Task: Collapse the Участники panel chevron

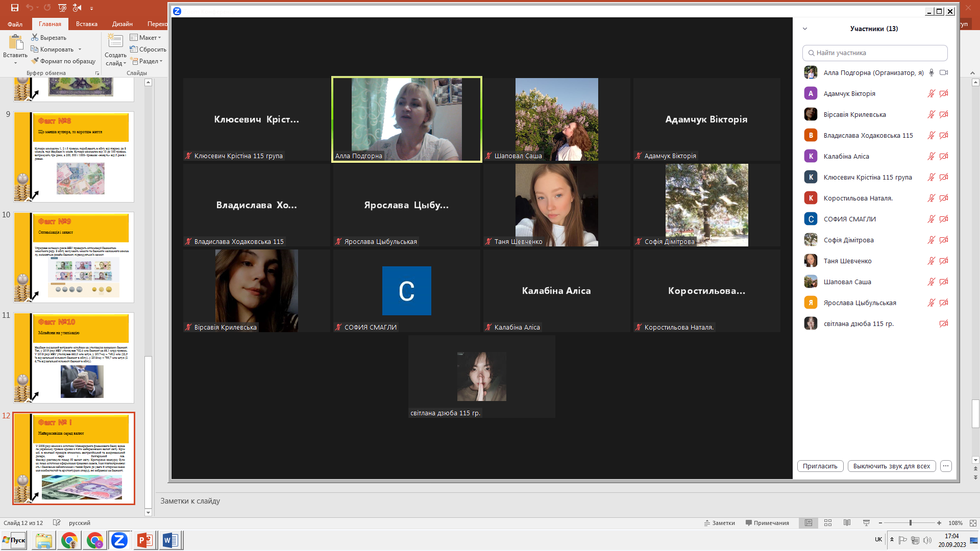Action: pyautogui.click(x=805, y=29)
